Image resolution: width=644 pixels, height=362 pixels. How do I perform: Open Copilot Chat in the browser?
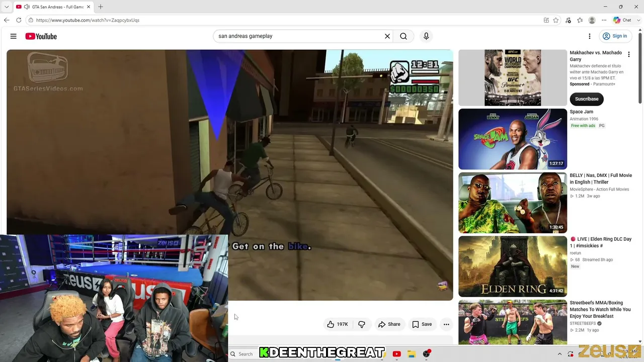point(622,20)
